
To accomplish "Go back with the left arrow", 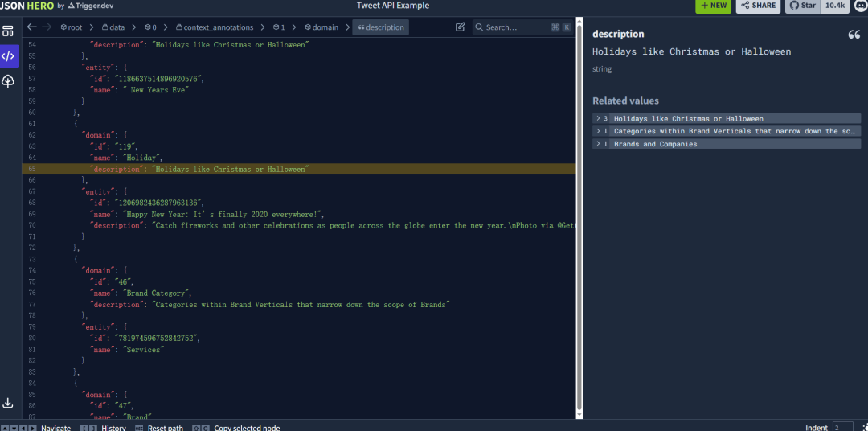I will pyautogui.click(x=32, y=27).
